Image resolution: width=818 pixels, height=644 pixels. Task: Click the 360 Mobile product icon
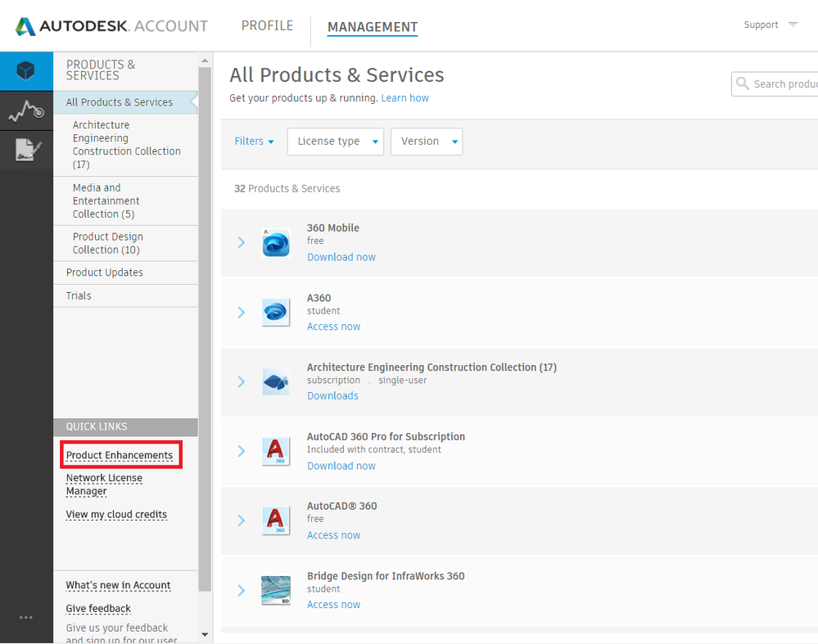click(x=276, y=242)
